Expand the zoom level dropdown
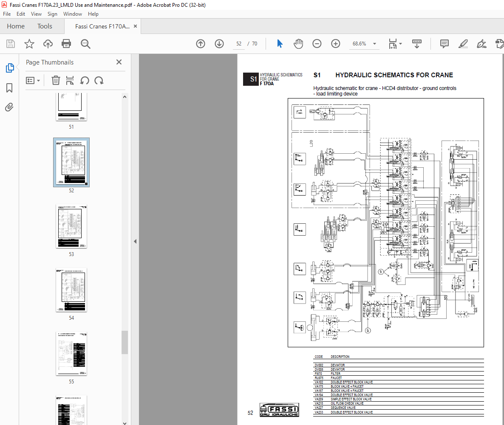The width and height of the screenshot is (504, 425). 374,44
